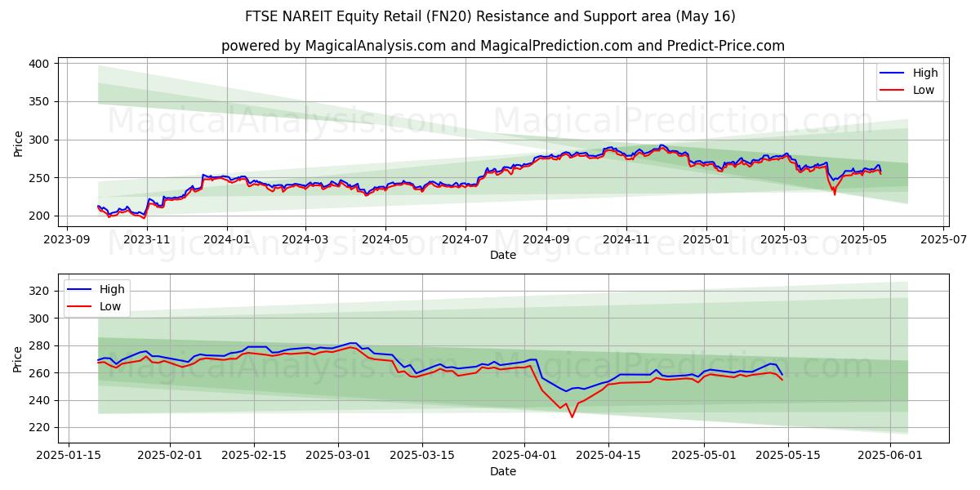Screen dimensions: 980x490
Task: Click the bottom x-axis tick '2025-02-01'
Action: coord(170,456)
